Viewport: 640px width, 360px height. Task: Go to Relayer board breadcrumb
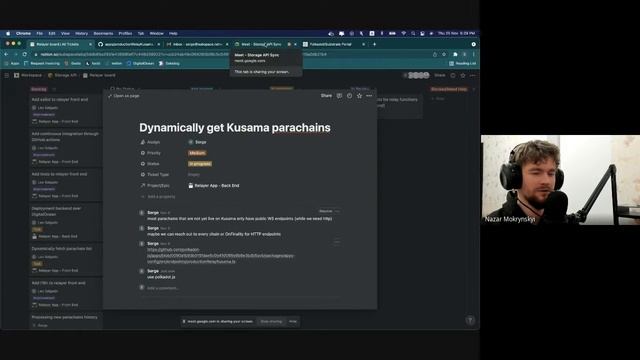point(99,76)
